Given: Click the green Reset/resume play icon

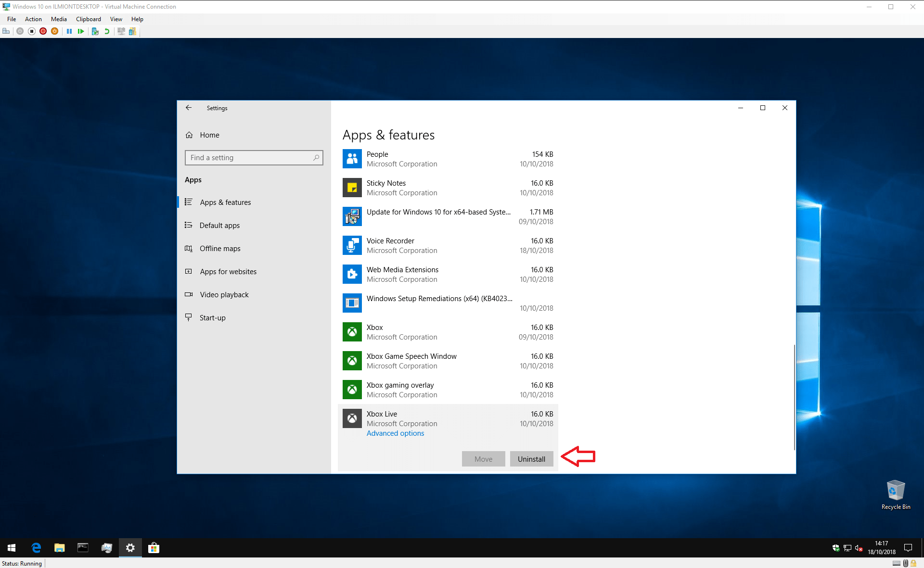Looking at the screenshot, I should [x=81, y=31].
